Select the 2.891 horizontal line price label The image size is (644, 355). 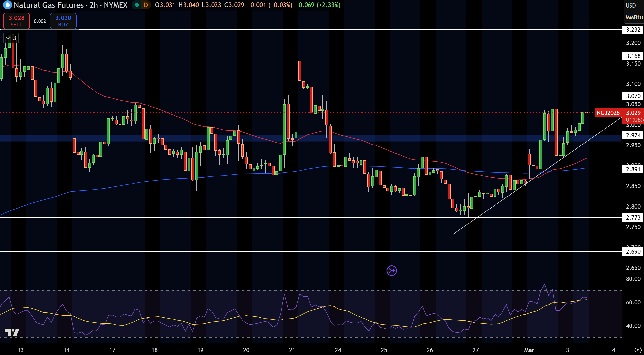(x=633, y=169)
